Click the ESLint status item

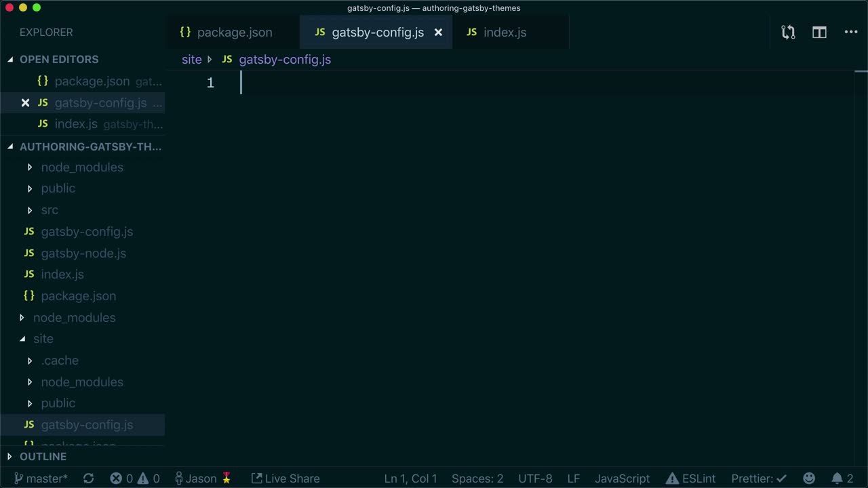(x=690, y=479)
